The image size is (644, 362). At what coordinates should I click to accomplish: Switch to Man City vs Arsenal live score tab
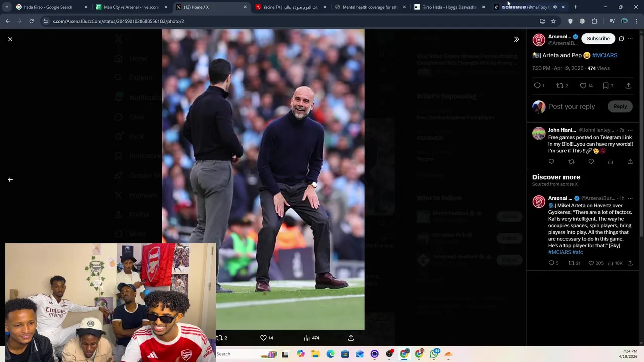pyautogui.click(x=131, y=7)
